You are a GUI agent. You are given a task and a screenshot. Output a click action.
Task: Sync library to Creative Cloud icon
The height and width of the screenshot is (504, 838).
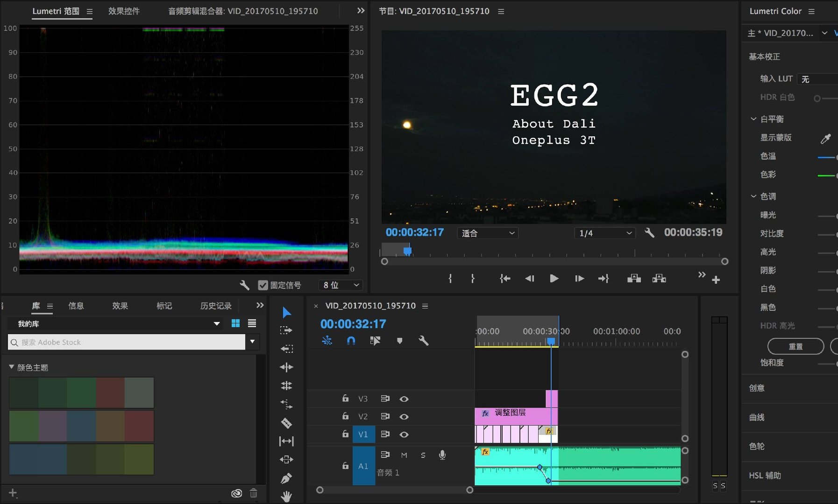(237, 493)
